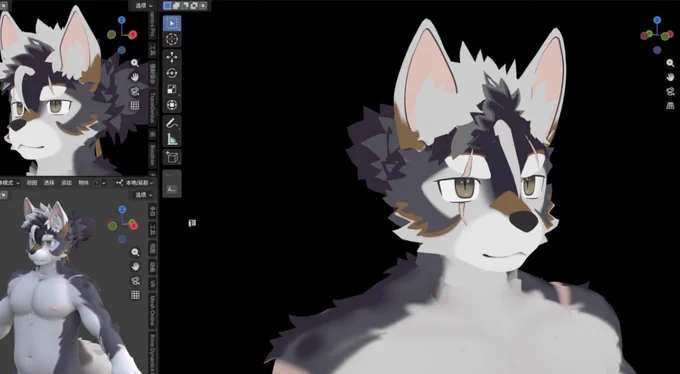Click green Y axis on top-left viewport gizmo
680x374 pixels.
(x=111, y=34)
